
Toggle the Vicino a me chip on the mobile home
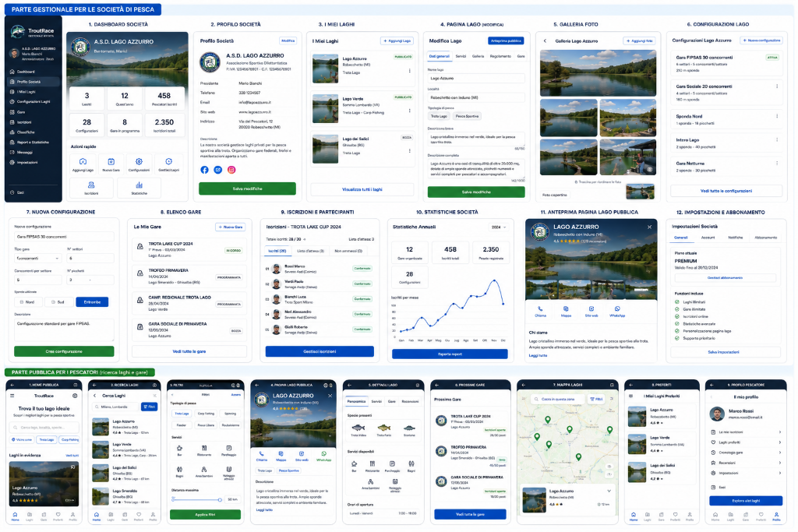click(x=22, y=439)
